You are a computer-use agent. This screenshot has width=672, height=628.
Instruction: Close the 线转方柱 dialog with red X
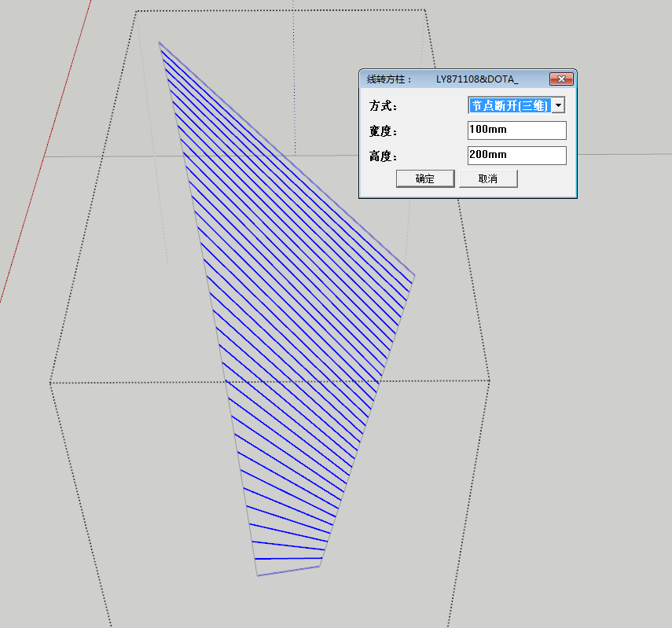561,79
